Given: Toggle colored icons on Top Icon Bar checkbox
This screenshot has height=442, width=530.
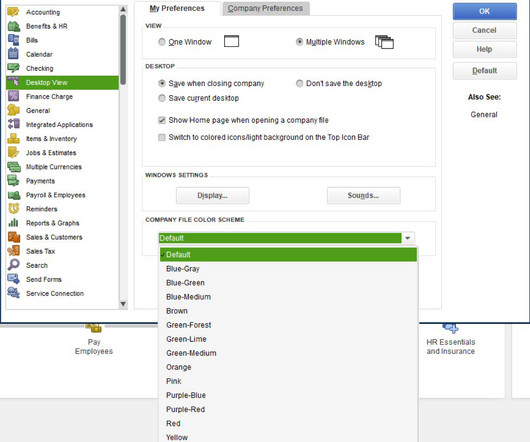Looking at the screenshot, I should 162,137.
